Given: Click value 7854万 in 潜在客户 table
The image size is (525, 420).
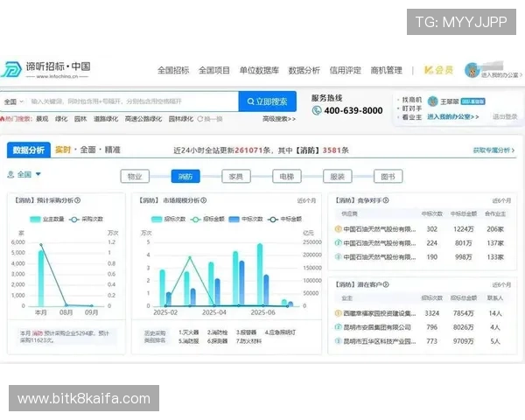Looking at the screenshot, I should pyautogui.click(x=464, y=313).
